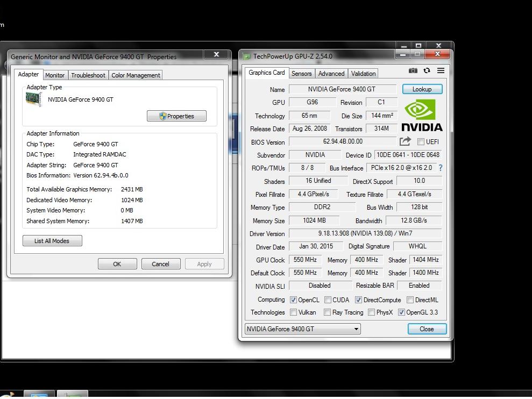Screen dimensions: 532x399
Task: Click the NVIDIA logo in GPU-Z
Action: click(422, 115)
